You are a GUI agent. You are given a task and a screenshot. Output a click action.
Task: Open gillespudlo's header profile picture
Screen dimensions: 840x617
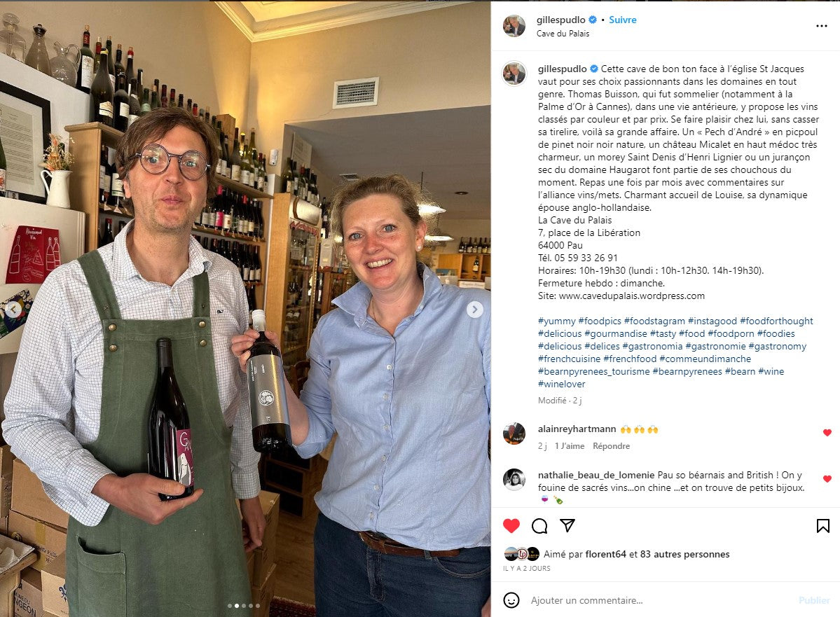pos(514,26)
